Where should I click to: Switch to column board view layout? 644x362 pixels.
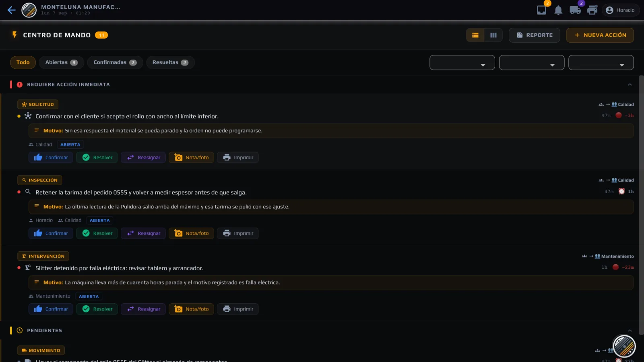point(493,35)
